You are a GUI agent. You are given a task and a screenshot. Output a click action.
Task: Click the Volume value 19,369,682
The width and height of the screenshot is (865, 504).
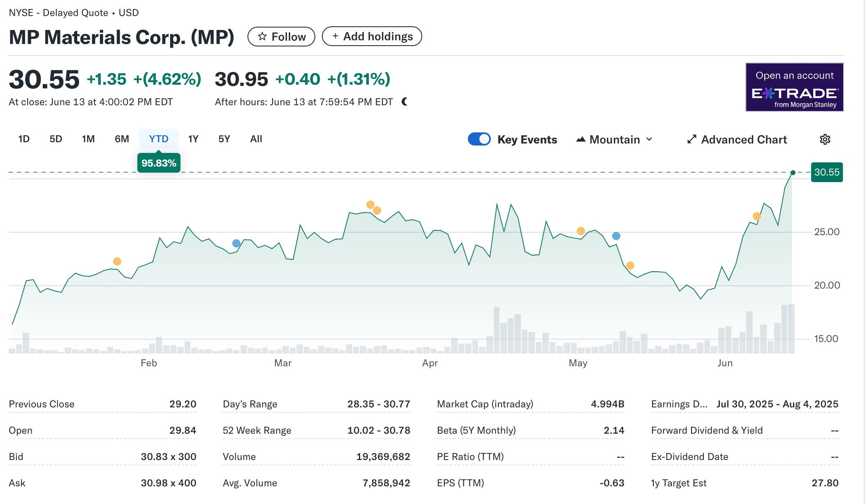pyautogui.click(x=383, y=457)
